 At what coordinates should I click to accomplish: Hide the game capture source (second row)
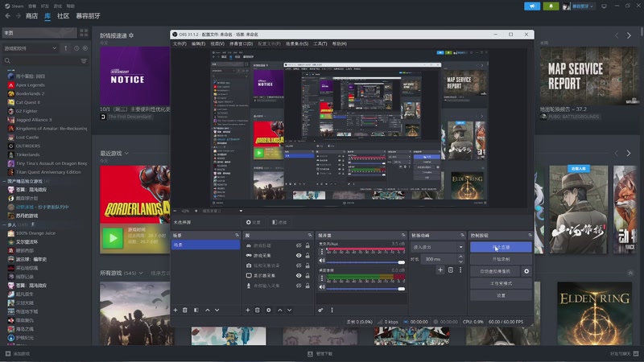(x=299, y=255)
